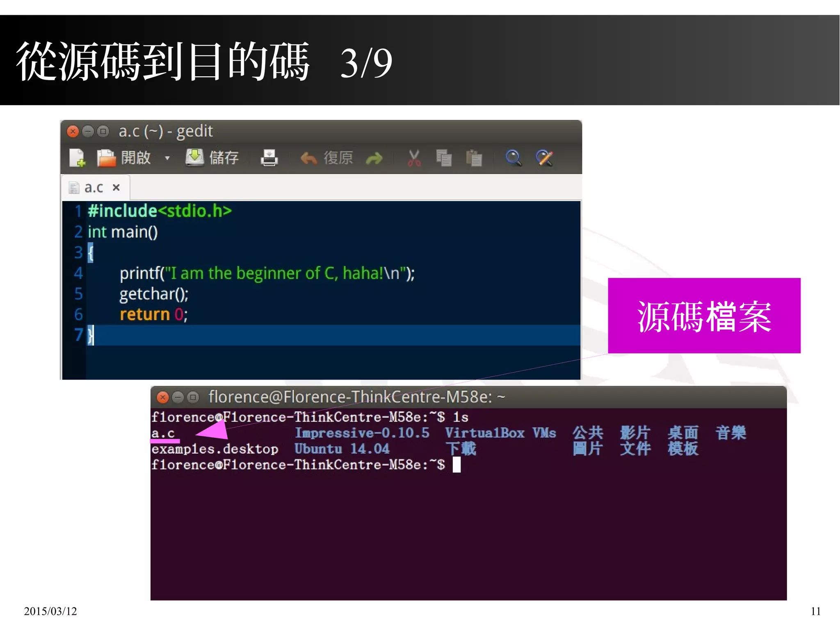Click the return 0; line
The image size is (840, 630).
[x=153, y=314]
